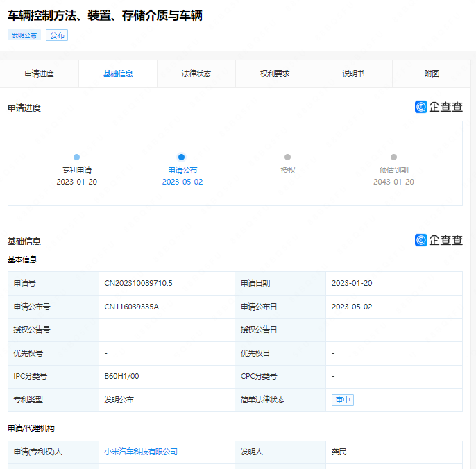This screenshot has height=469, width=476.
Task: View the 附图 tab
Action: click(432, 74)
